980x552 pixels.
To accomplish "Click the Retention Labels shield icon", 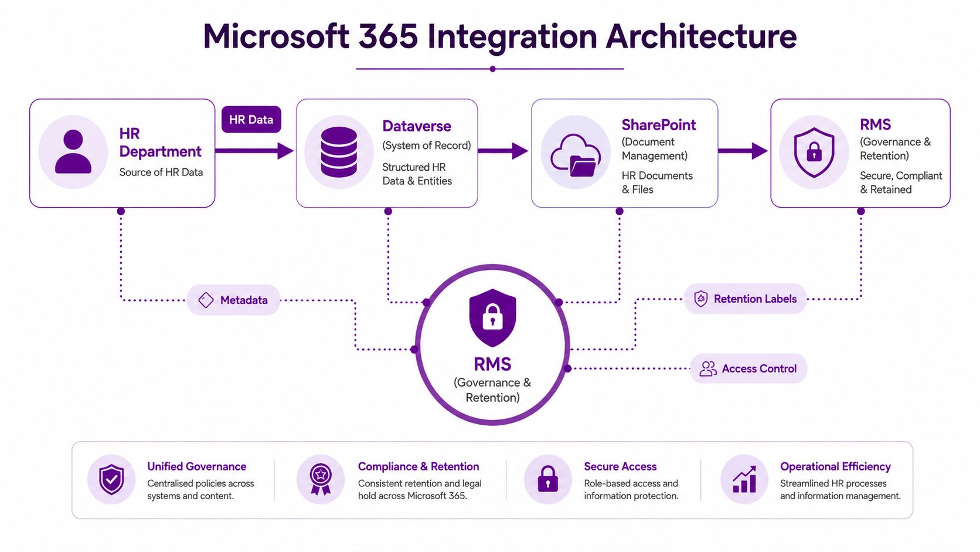I will [700, 299].
